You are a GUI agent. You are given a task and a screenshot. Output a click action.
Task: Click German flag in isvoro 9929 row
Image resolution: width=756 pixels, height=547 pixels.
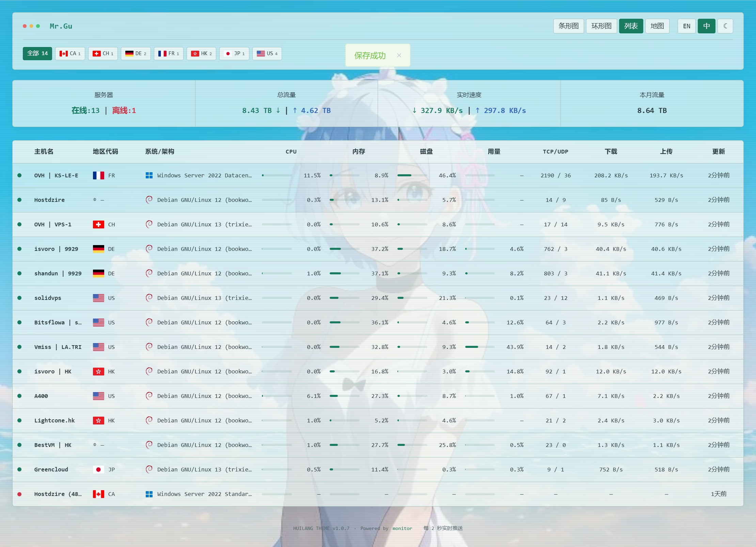pyautogui.click(x=98, y=249)
